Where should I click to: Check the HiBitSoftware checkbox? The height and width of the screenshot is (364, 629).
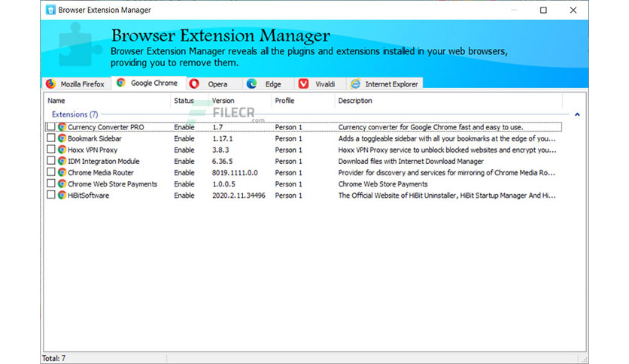(x=51, y=195)
